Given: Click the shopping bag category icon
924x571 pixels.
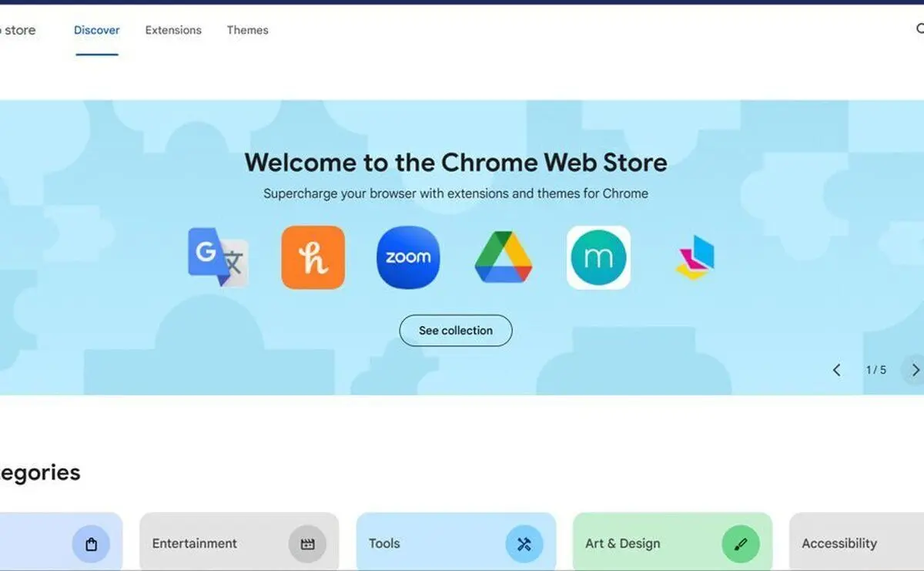Looking at the screenshot, I should pos(92,544).
